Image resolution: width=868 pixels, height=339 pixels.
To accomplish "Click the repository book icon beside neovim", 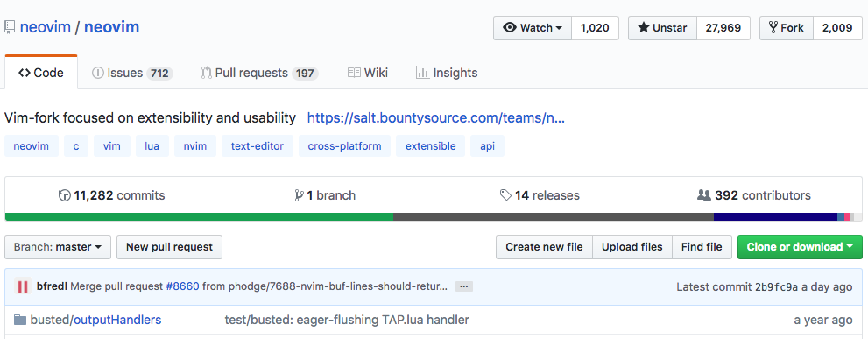I will click(x=9, y=27).
